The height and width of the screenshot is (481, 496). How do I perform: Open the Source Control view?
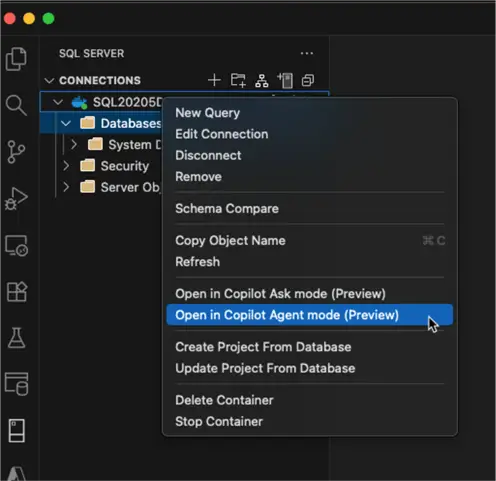pos(16,152)
